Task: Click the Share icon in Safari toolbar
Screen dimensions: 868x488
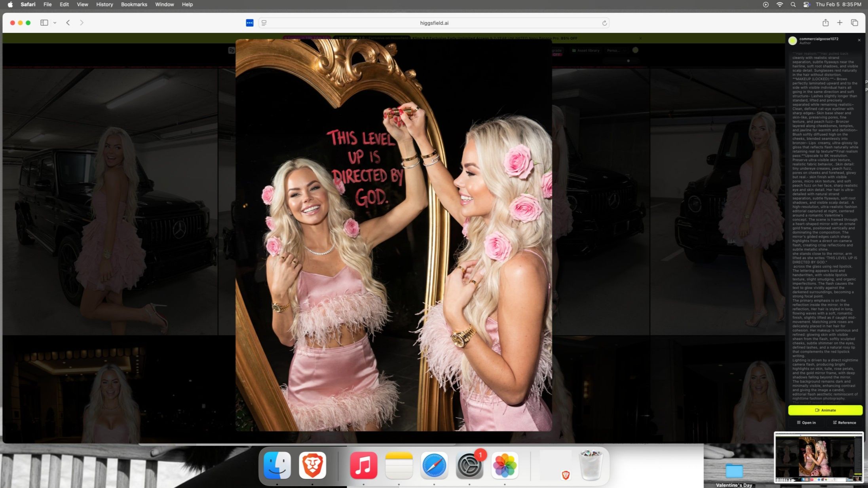Action: click(825, 23)
